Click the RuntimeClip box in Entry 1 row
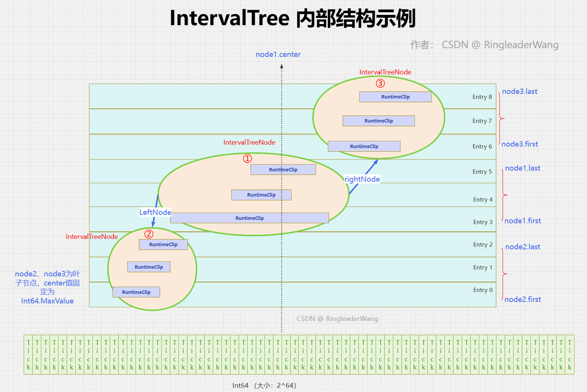Screen dimensions: 587x392 (149, 267)
